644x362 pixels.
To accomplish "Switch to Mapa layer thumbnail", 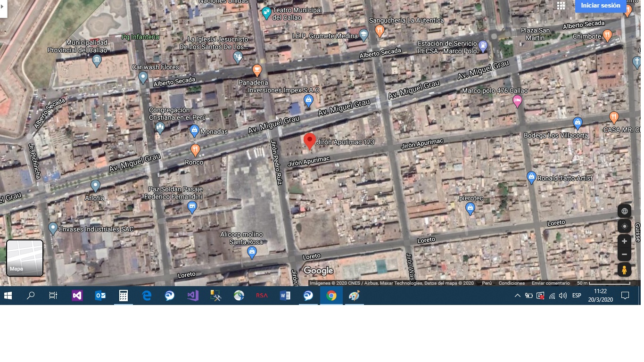I will (x=25, y=258).
